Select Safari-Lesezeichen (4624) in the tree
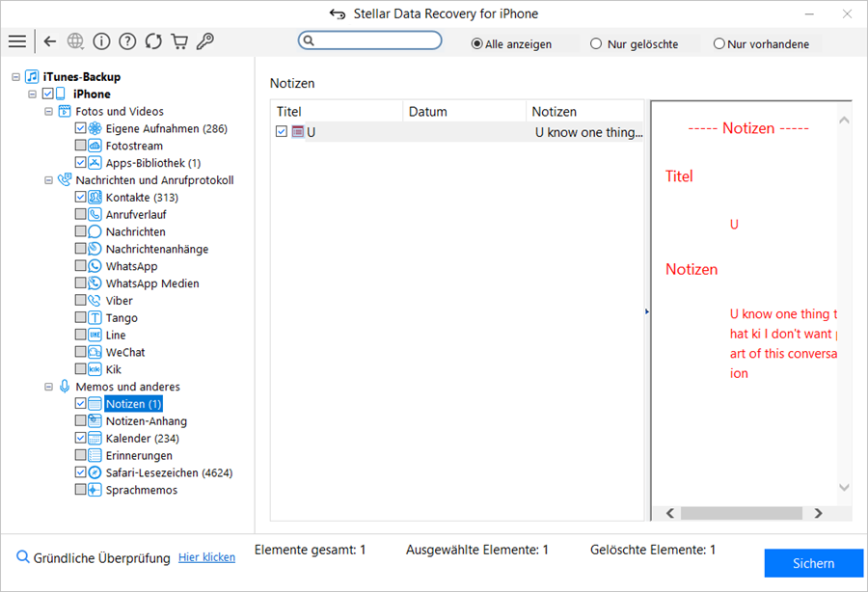The height and width of the screenshot is (592, 868). click(169, 472)
